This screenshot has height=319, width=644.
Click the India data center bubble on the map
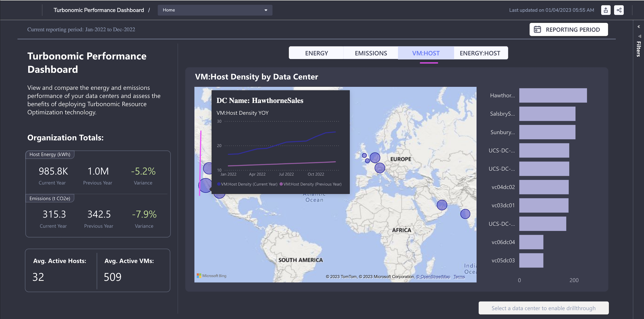pyautogui.click(x=465, y=214)
